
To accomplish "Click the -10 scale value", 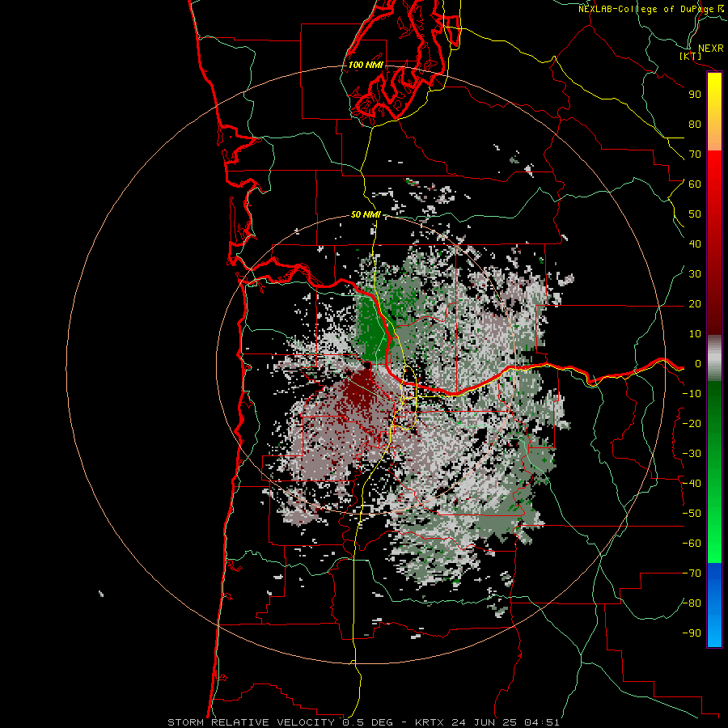I will (x=692, y=394).
